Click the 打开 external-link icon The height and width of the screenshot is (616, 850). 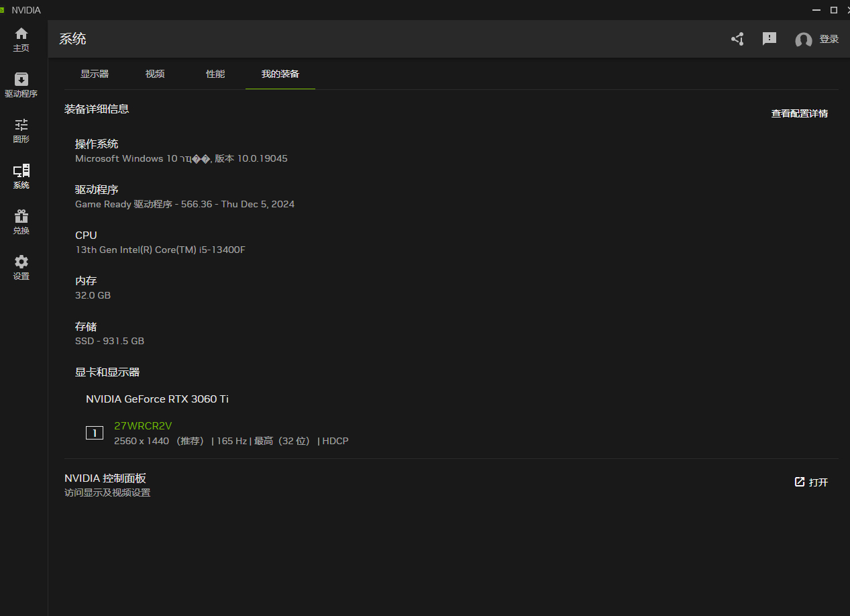click(x=800, y=481)
